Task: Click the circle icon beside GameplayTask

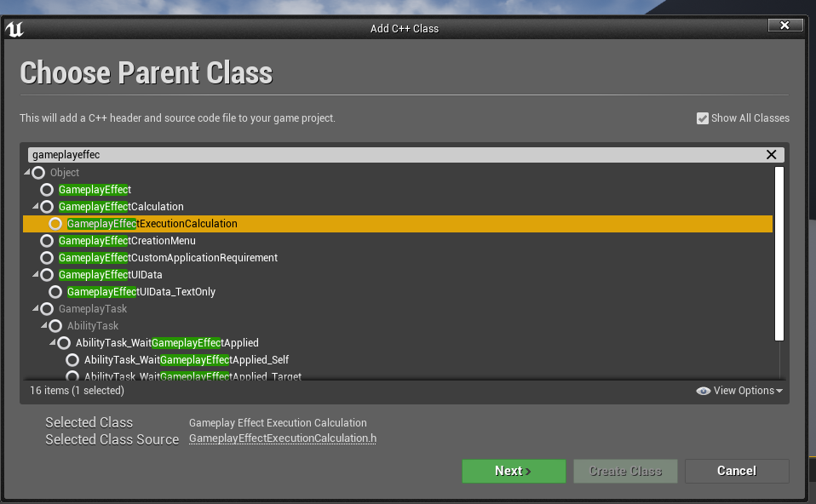Action: pyautogui.click(x=47, y=309)
